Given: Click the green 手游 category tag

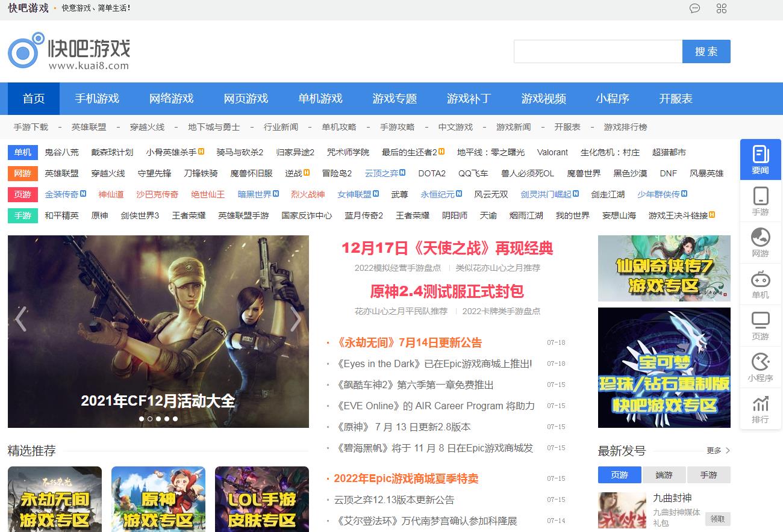Looking at the screenshot, I should point(23,215).
